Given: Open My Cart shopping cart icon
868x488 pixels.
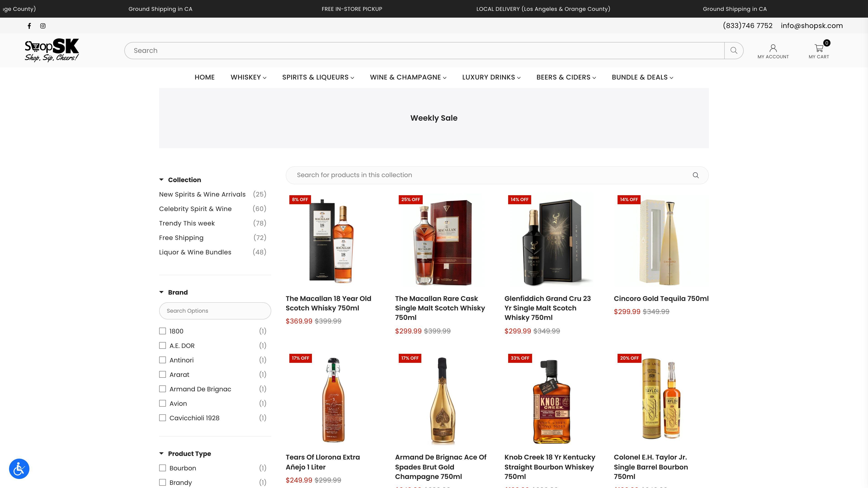Looking at the screenshot, I should point(819,48).
